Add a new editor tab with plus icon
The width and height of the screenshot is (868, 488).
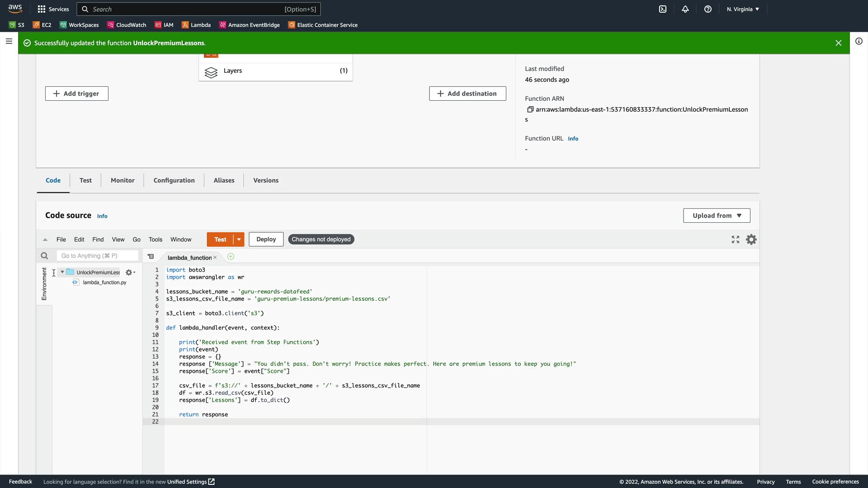(x=231, y=257)
